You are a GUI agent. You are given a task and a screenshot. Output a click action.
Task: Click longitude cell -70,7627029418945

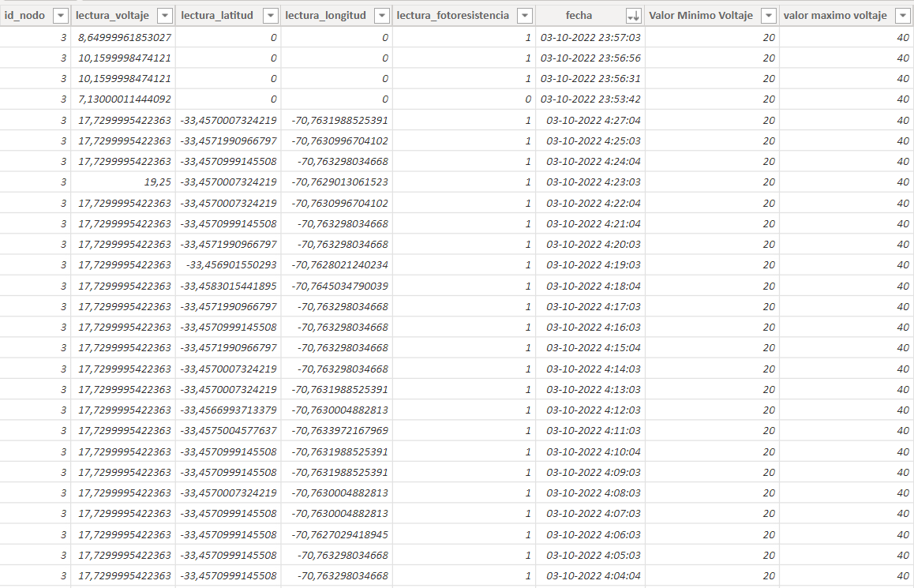tap(336, 534)
